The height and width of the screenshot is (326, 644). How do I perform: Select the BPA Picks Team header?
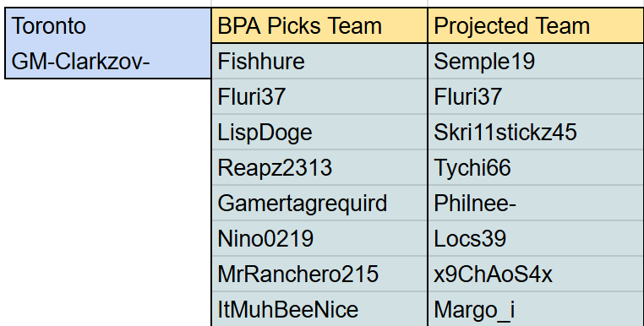click(x=319, y=25)
